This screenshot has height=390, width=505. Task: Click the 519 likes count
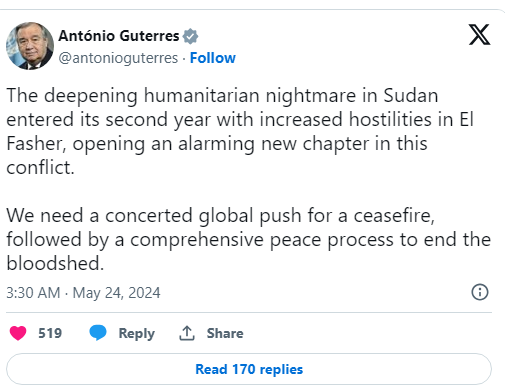[50, 333]
